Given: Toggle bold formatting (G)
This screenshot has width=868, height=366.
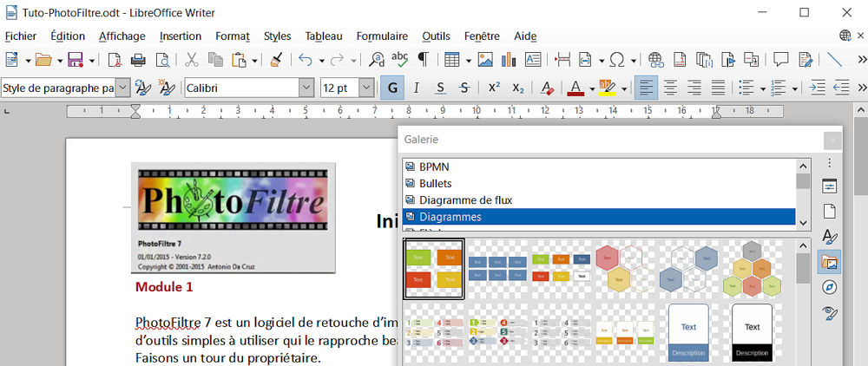Looking at the screenshot, I should [392, 88].
